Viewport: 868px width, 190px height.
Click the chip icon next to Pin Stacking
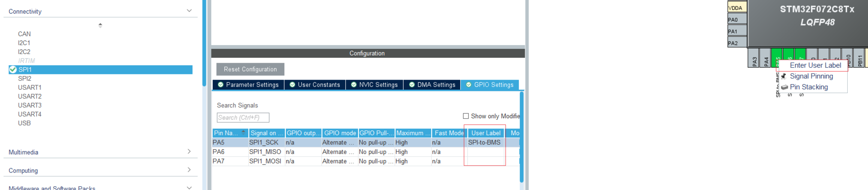(784, 87)
